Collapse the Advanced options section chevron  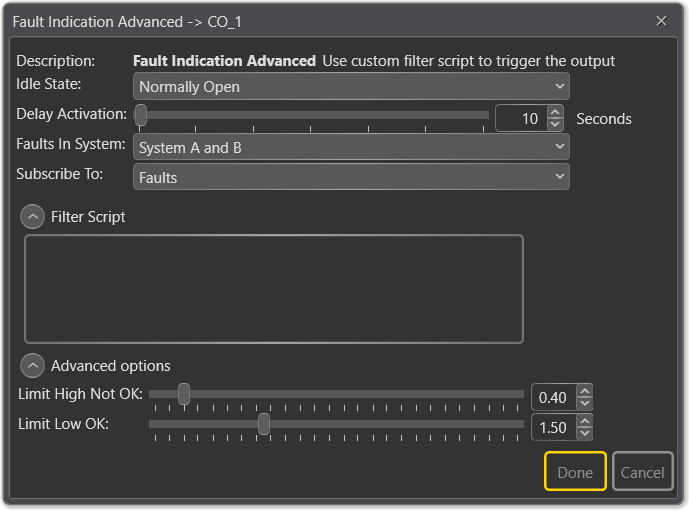pos(33,365)
